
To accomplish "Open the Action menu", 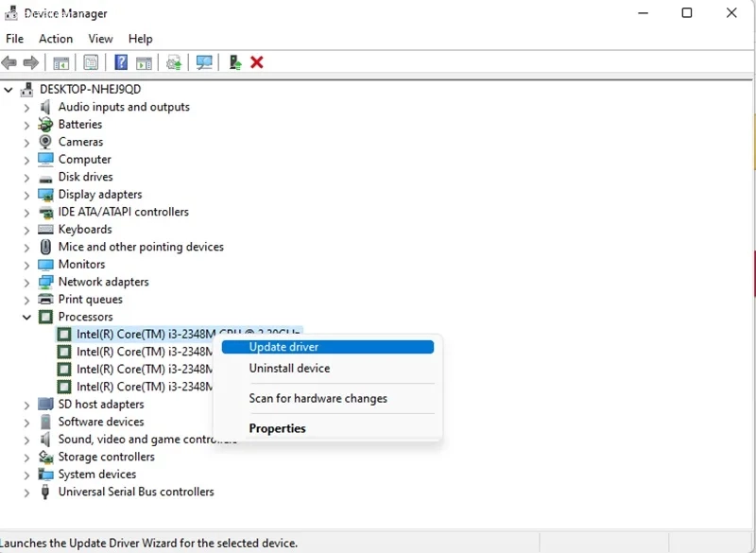I will 56,39.
